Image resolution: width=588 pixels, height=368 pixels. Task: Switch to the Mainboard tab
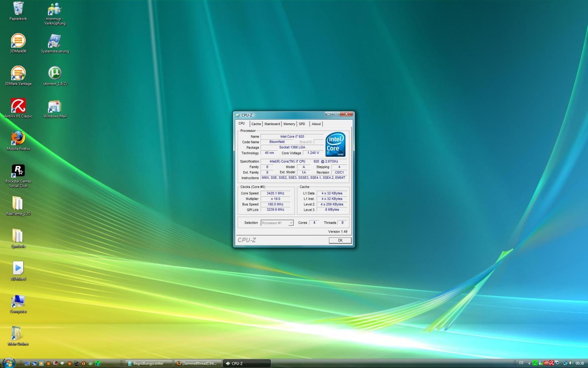[272, 124]
